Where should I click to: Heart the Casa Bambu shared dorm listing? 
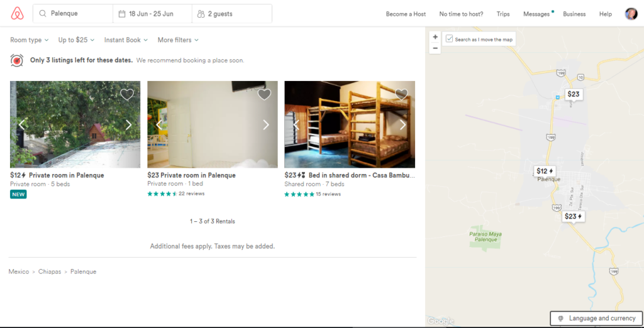point(401,95)
